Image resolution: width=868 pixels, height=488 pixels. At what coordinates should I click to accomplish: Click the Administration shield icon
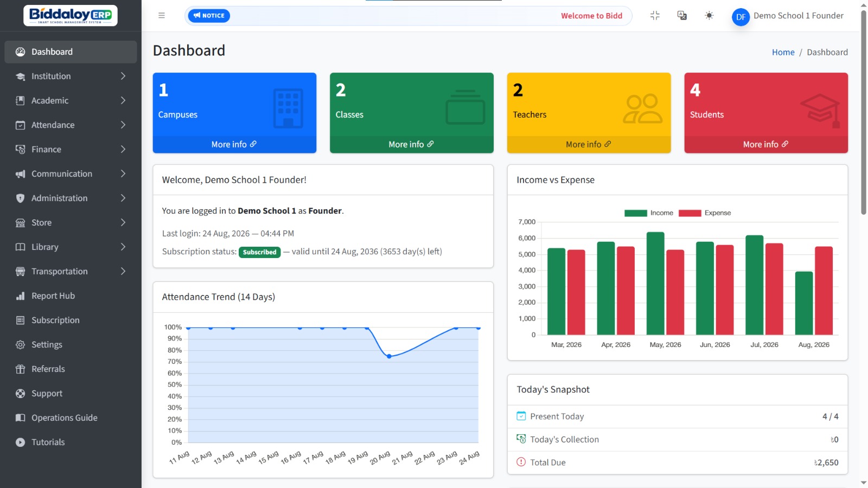tap(20, 198)
